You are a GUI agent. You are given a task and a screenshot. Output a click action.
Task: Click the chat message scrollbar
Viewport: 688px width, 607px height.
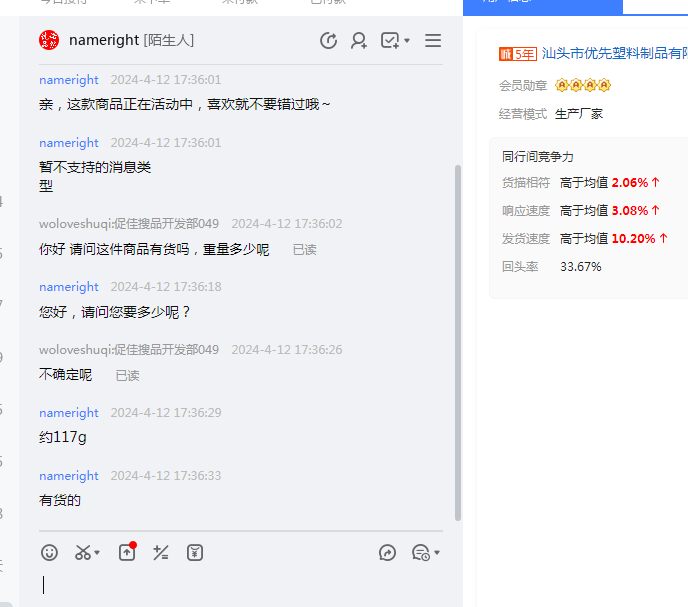458,340
